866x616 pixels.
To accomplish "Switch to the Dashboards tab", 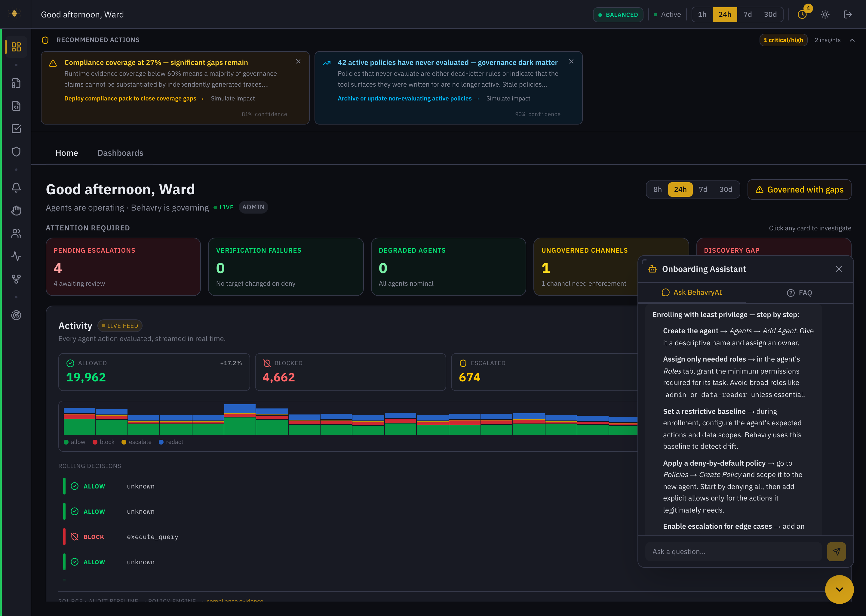I will point(120,153).
